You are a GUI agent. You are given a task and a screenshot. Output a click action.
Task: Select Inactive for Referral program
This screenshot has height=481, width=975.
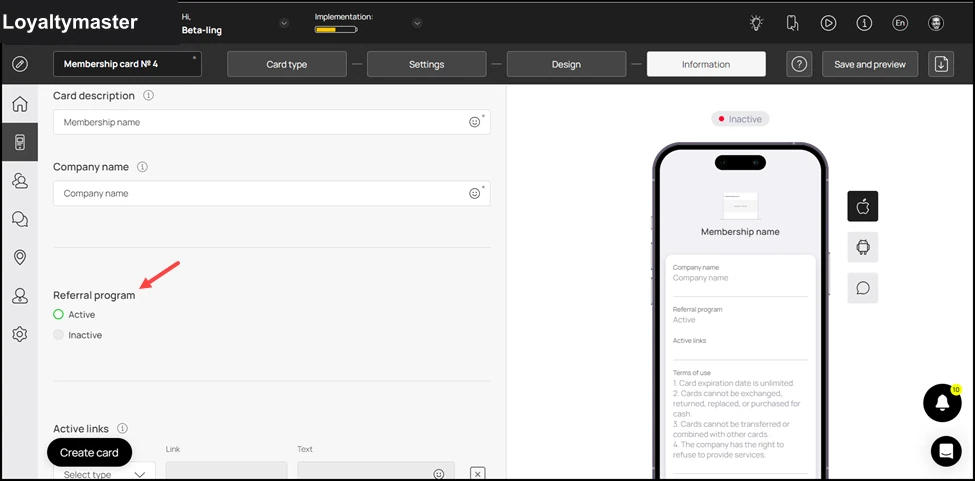58,335
